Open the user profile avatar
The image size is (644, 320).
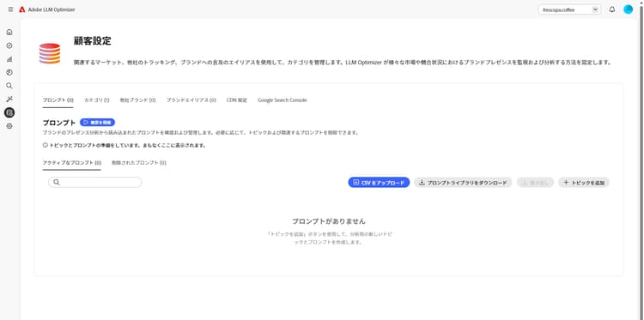[x=628, y=9]
